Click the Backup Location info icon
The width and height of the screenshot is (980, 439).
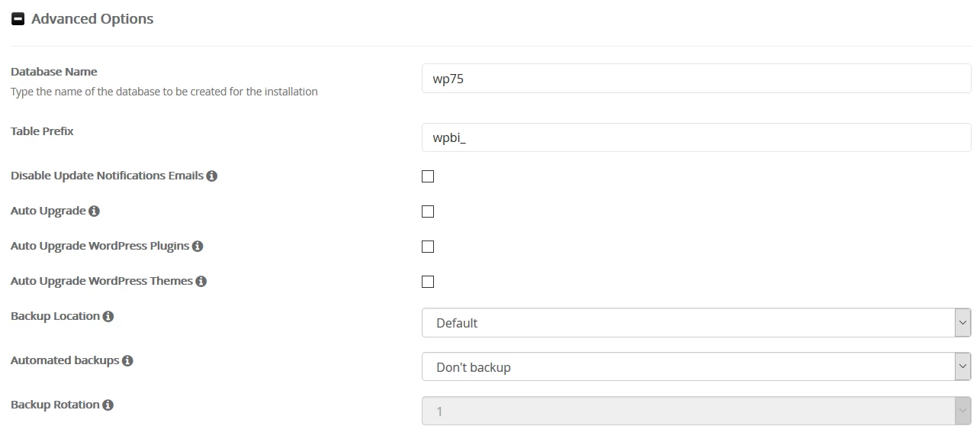108,317
